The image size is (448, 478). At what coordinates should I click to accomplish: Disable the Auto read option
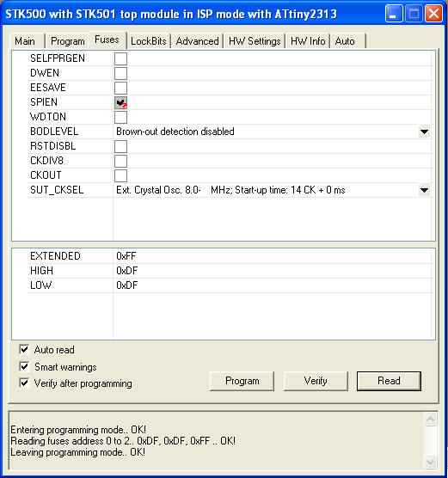point(24,349)
